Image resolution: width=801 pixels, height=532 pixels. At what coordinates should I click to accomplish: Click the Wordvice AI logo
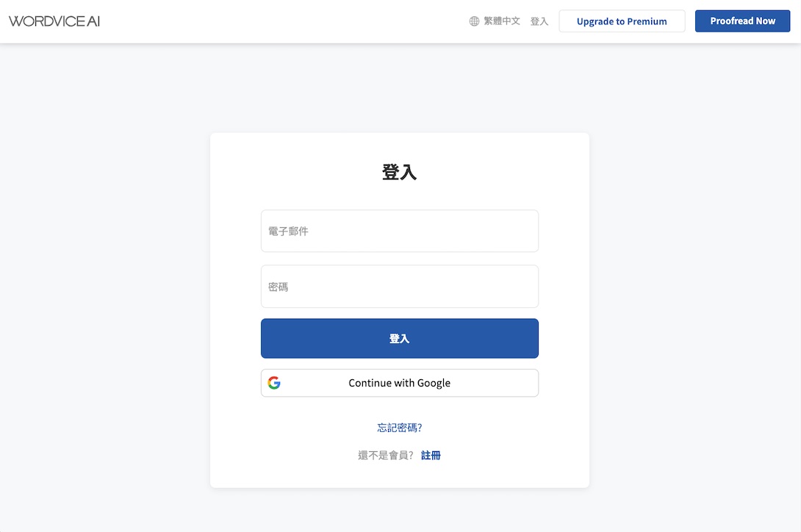point(54,21)
